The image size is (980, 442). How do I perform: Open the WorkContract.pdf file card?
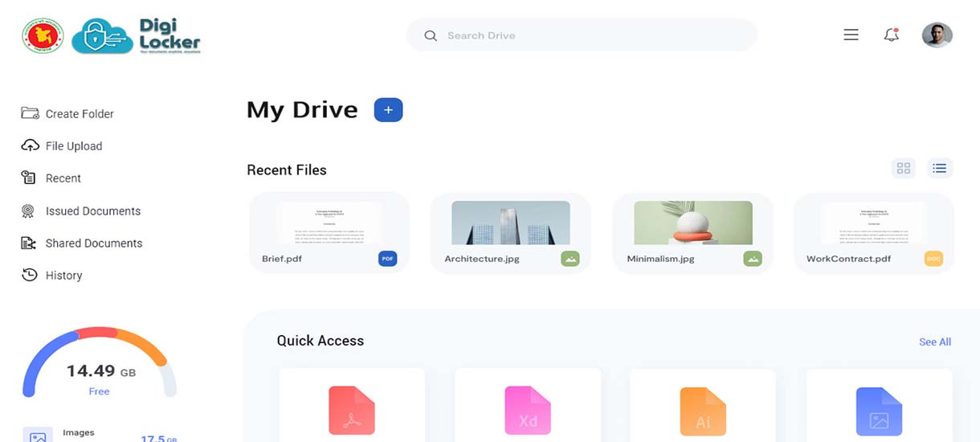pyautogui.click(x=874, y=233)
